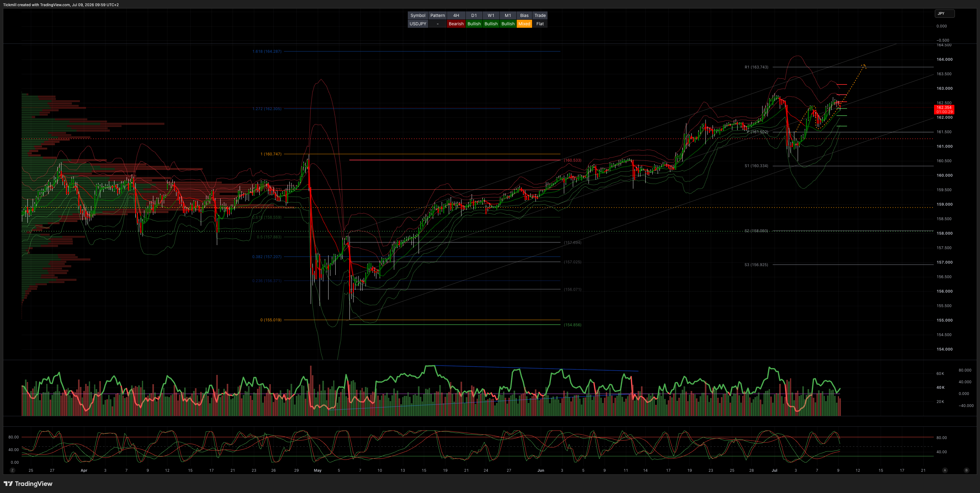Click the Apr label on time axis
This screenshot has height=493, width=980.
pyautogui.click(x=84, y=470)
